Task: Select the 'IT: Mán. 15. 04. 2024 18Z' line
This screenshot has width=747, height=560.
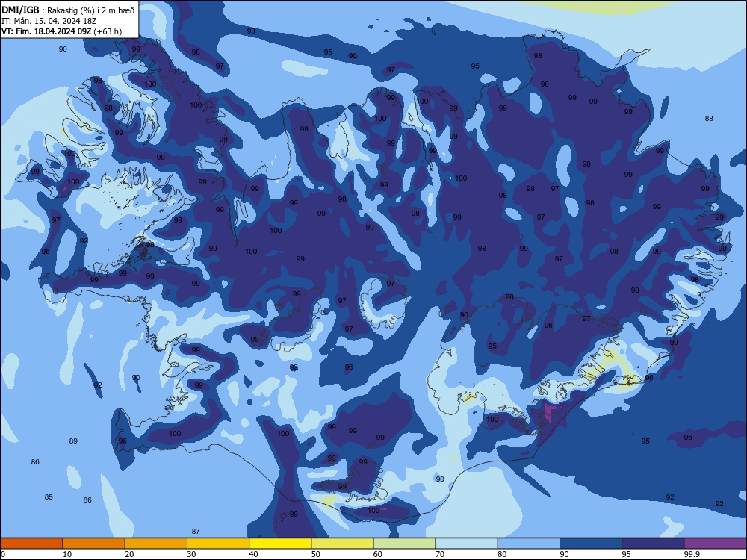Action: coord(49,21)
